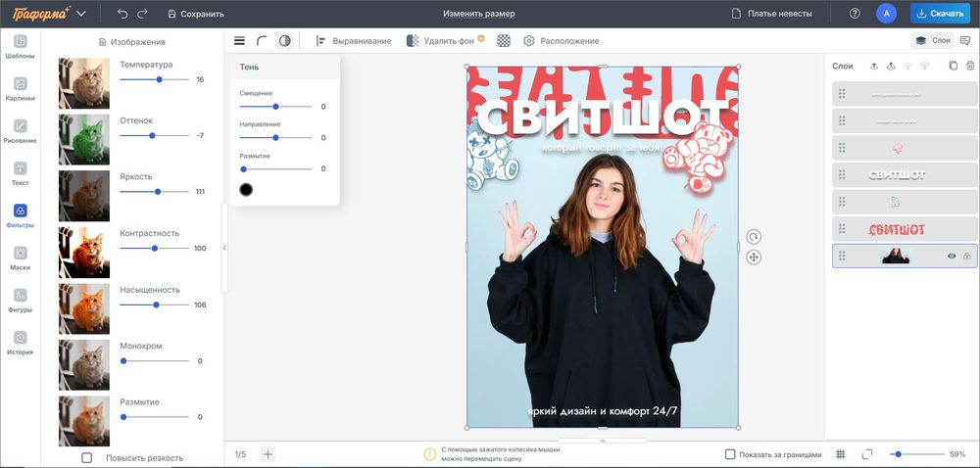Adjust the Температура slider
980x468 pixels.
[x=155, y=79]
